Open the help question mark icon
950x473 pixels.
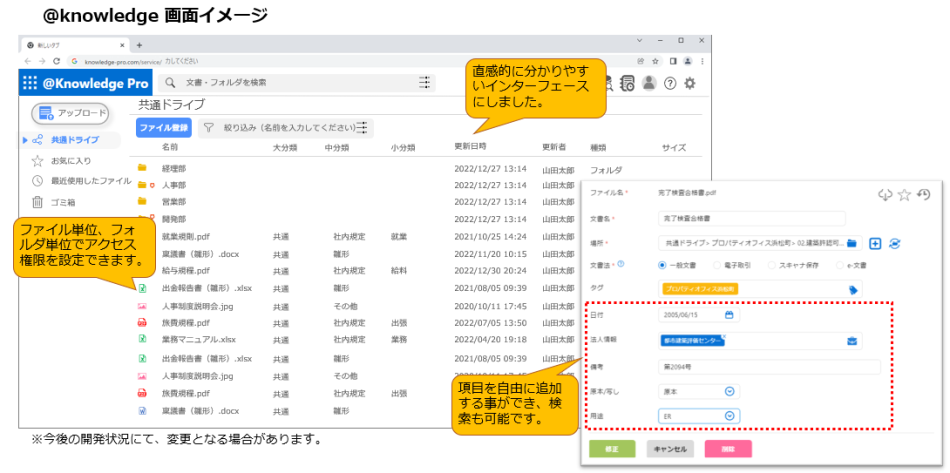coord(670,84)
